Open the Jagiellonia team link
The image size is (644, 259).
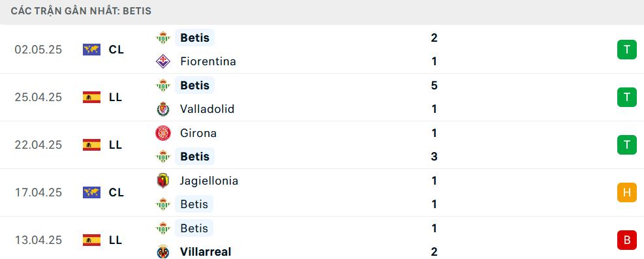209,181
